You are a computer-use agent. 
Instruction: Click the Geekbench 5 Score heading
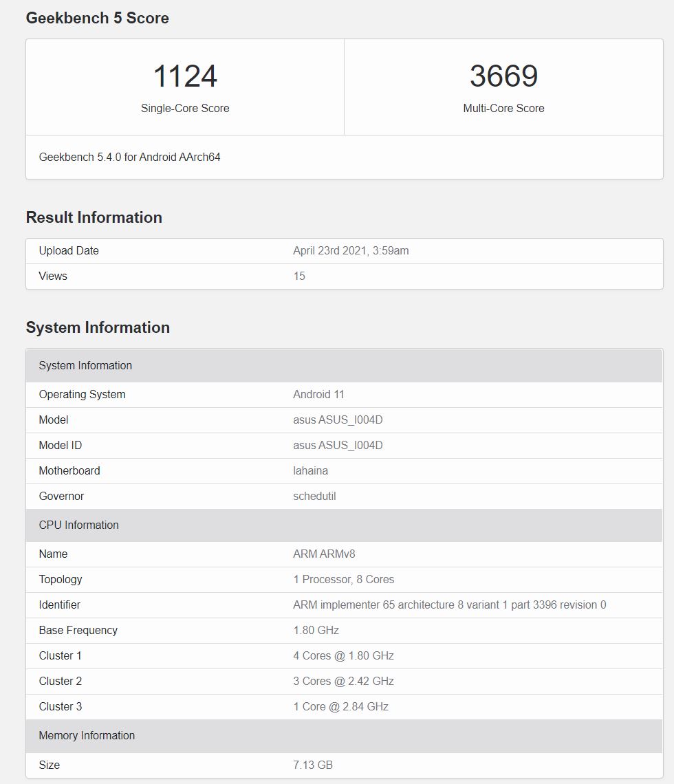click(98, 18)
